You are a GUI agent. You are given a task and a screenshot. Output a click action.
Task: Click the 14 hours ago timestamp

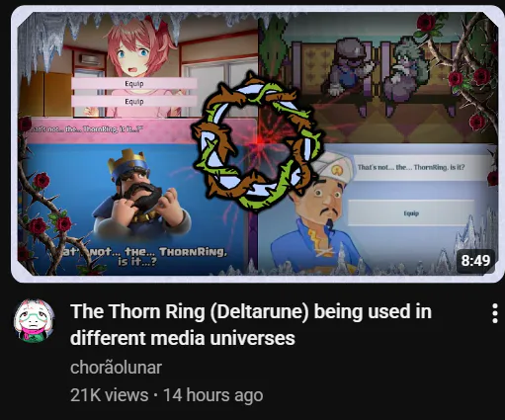pos(213,395)
